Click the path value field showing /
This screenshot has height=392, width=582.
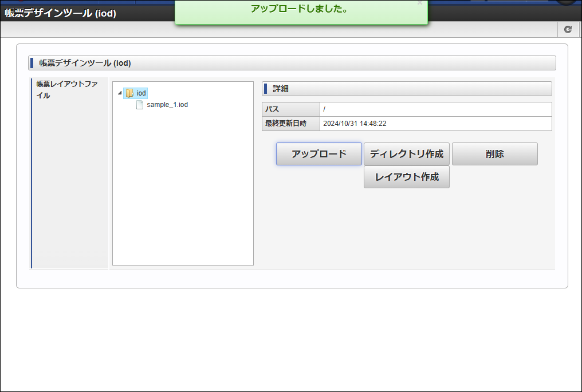click(436, 109)
